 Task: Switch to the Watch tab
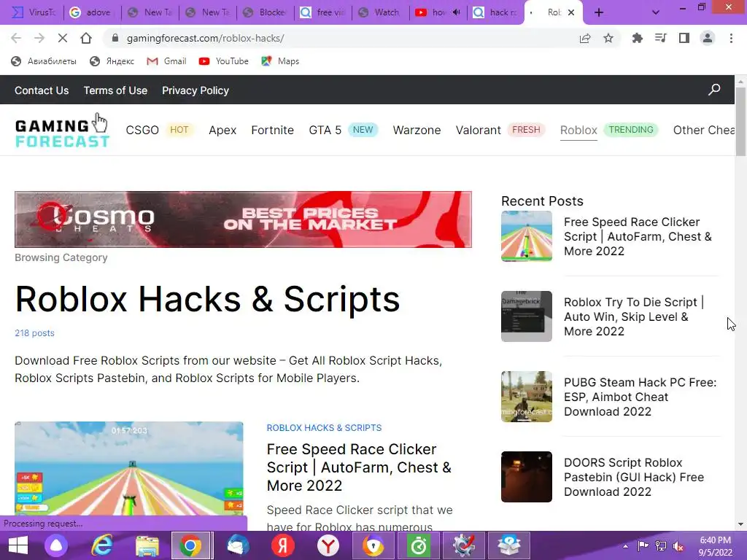point(380,12)
